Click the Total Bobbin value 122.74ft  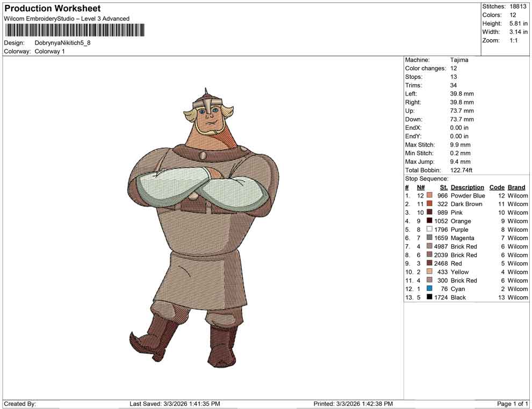pos(461,170)
